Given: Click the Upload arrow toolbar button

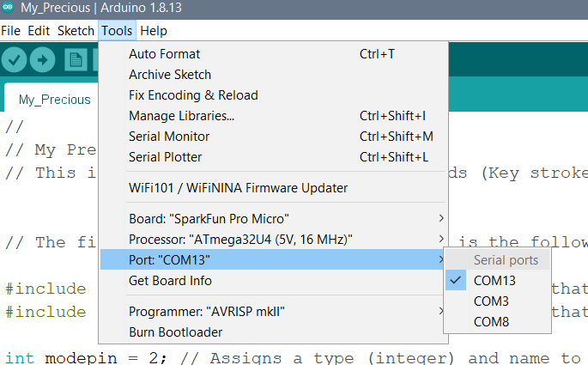Looking at the screenshot, I should coord(42,60).
